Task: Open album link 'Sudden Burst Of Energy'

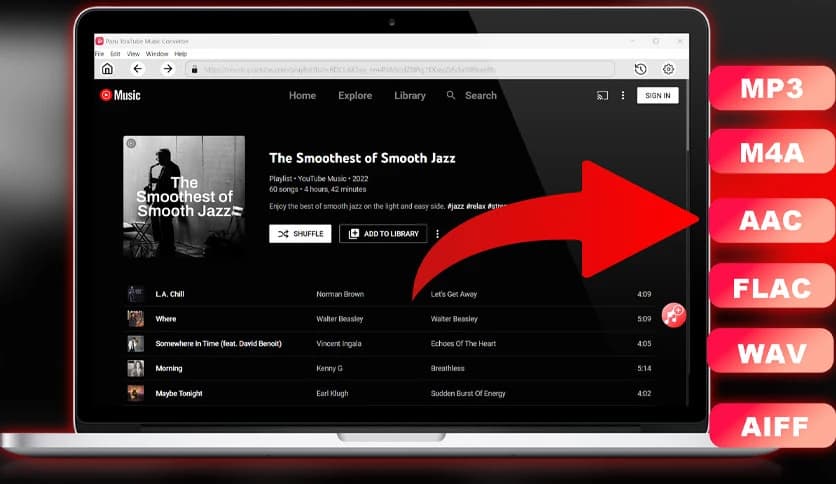Action: (468, 393)
